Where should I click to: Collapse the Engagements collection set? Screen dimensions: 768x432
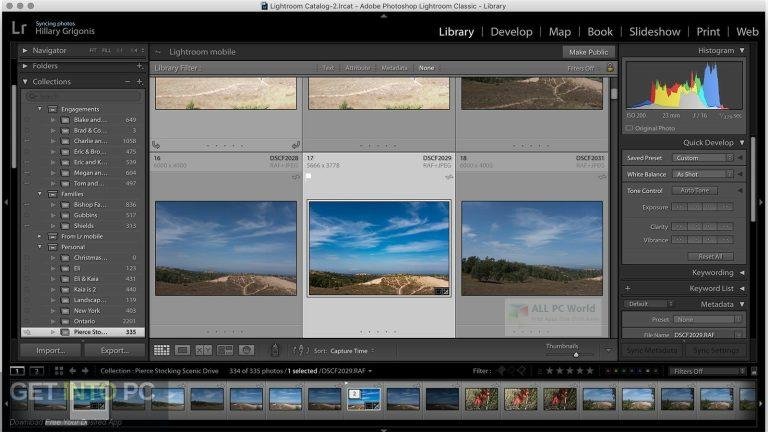40,109
